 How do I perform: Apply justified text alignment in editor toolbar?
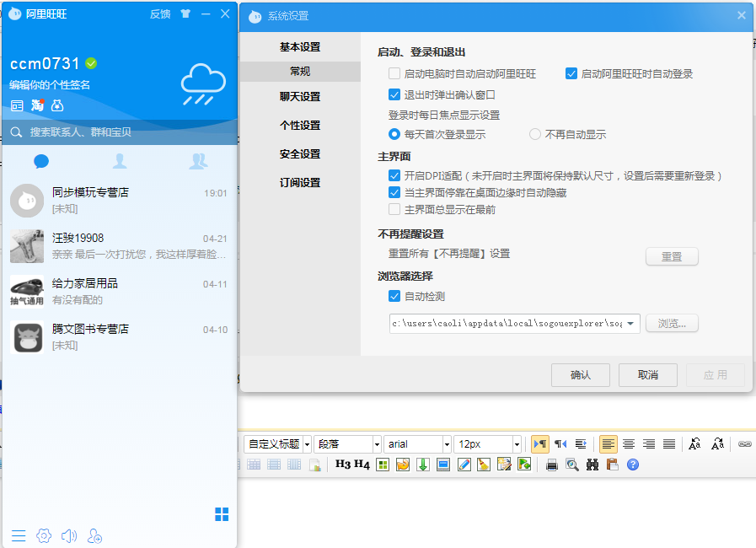[669, 443]
